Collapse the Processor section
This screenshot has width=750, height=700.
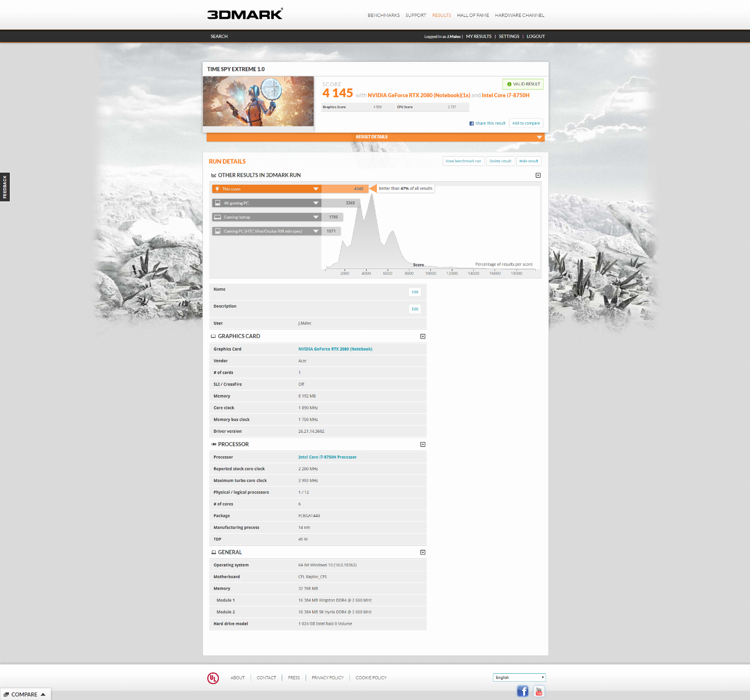coord(423,444)
